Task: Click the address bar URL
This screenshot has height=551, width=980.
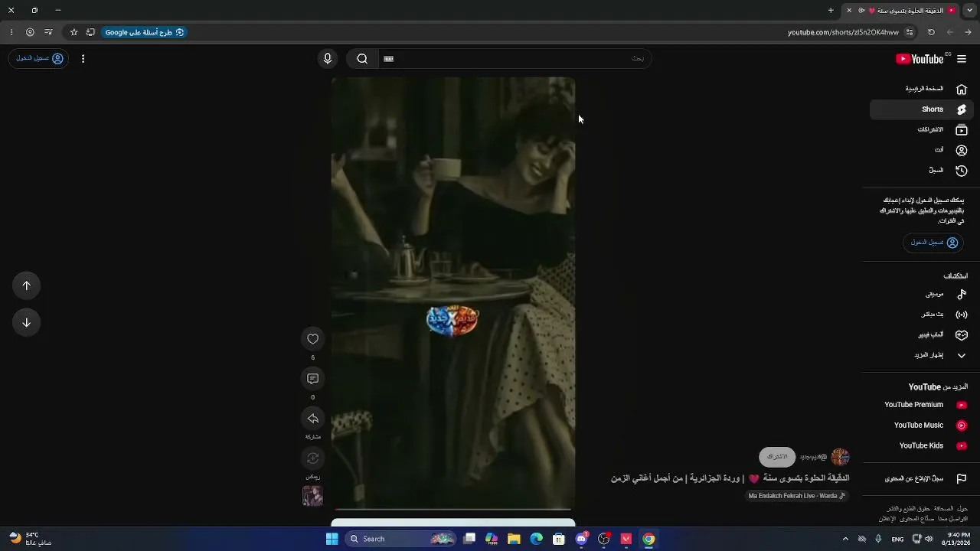Action: click(x=843, y=32)
